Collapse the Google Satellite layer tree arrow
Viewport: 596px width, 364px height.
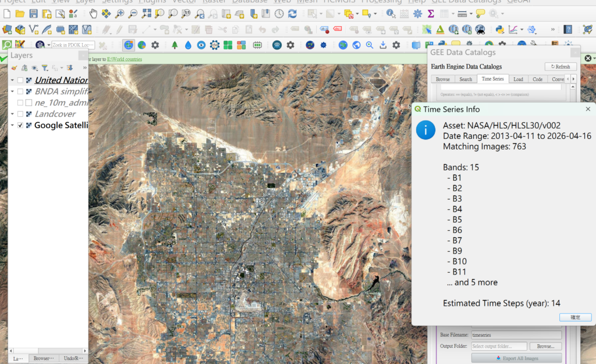click(12, 125)
